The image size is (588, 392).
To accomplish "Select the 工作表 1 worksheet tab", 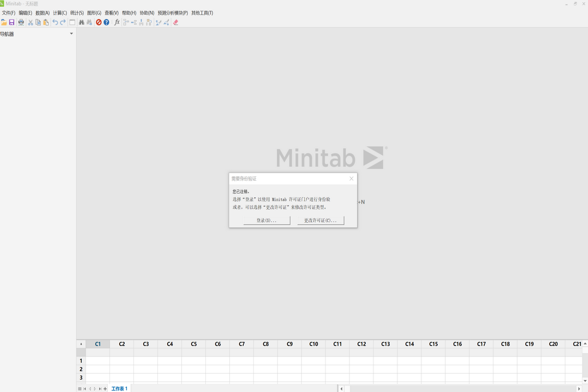I will 119,389.
